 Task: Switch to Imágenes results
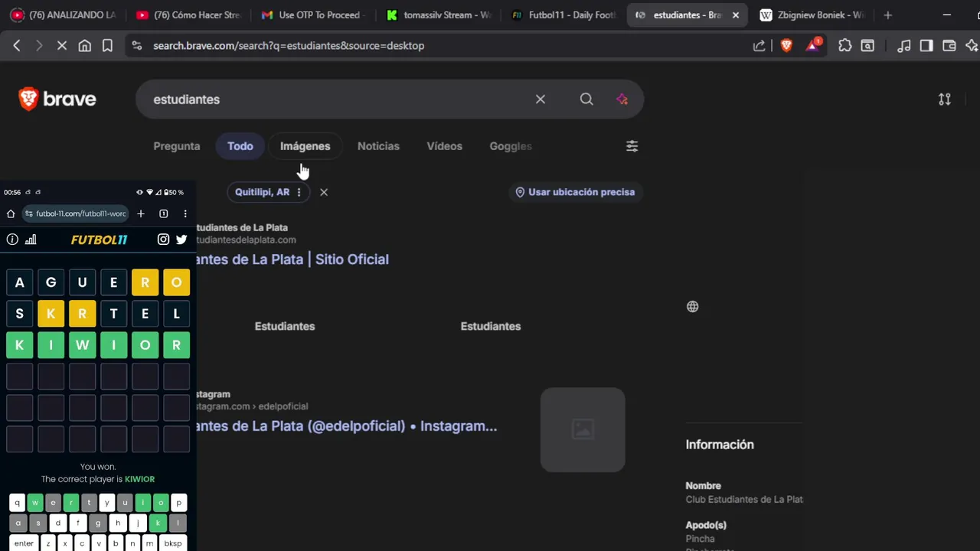305,146
